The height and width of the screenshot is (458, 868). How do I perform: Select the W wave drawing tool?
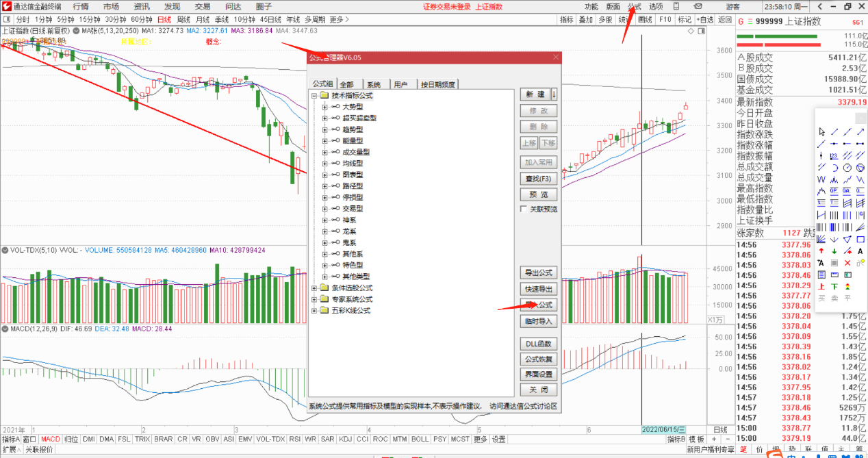pyautogui.click(x=821, y=179)
